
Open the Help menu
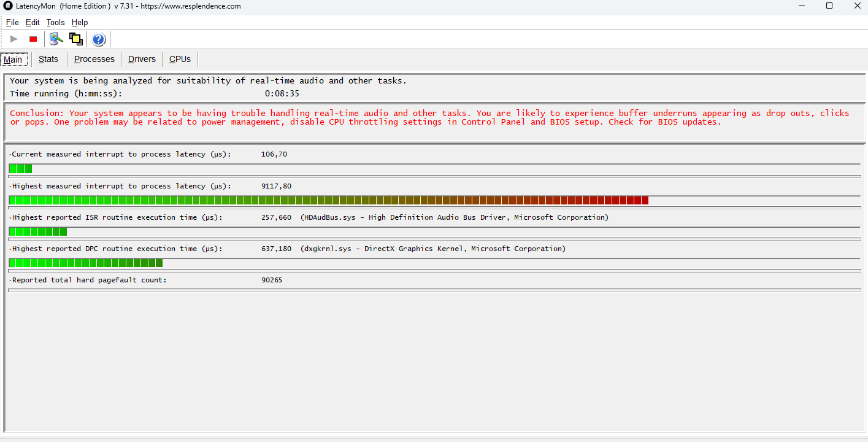click(x=80, y=23)
